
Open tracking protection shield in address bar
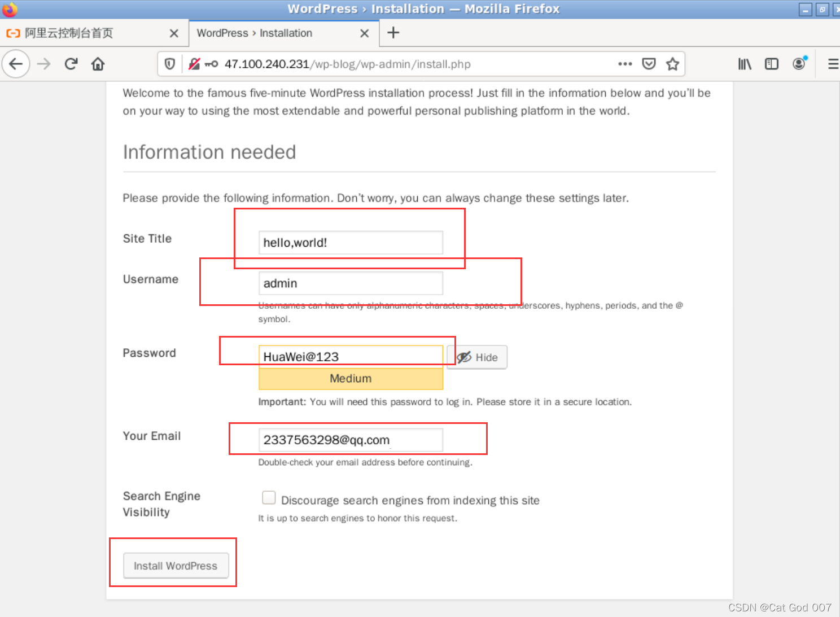click(170, 64)
